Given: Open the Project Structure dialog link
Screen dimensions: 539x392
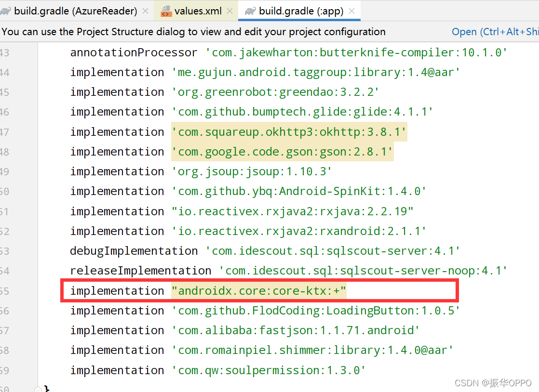Looking at the screenshot, I should click(x=495, y=32).
